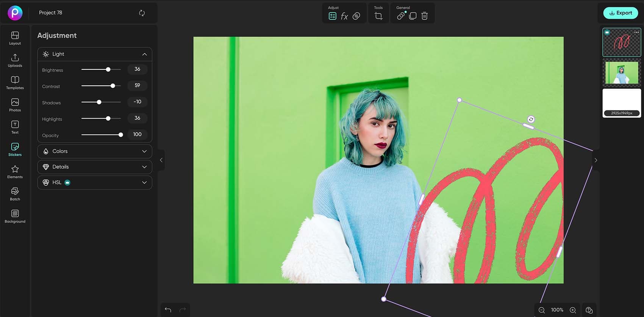Click the undo arrow
Screen dimensions: 644x317
pos(168,310)
